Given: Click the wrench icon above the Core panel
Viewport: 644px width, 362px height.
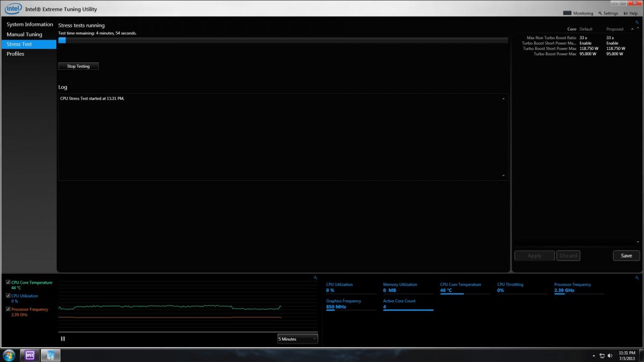Looking at the screenshot, I should [636, 22].
